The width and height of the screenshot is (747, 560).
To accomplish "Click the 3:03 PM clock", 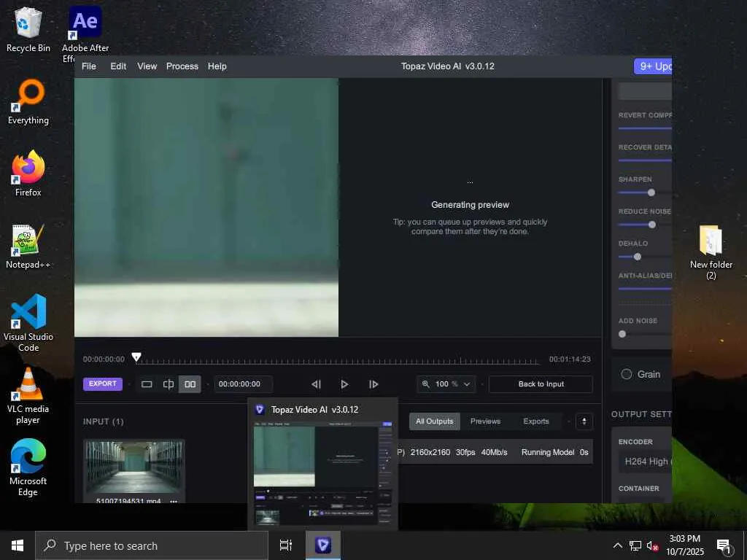I will (x=684, y=539).
